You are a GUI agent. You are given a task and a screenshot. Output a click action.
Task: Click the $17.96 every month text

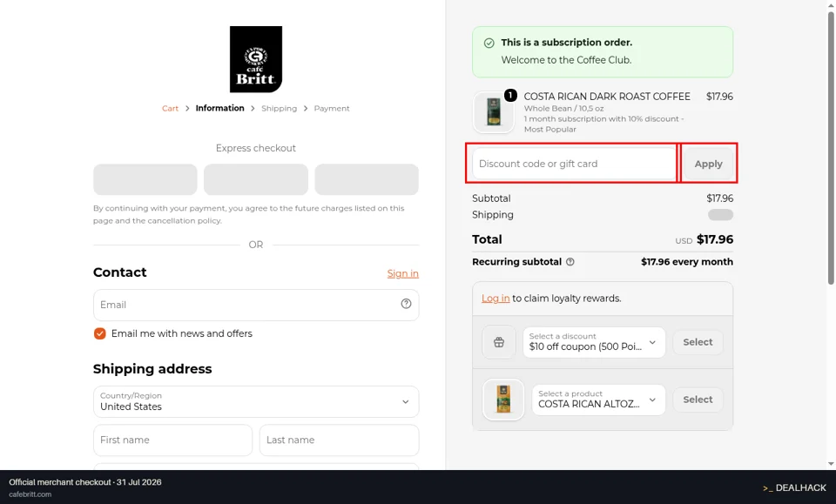point(687,262)
